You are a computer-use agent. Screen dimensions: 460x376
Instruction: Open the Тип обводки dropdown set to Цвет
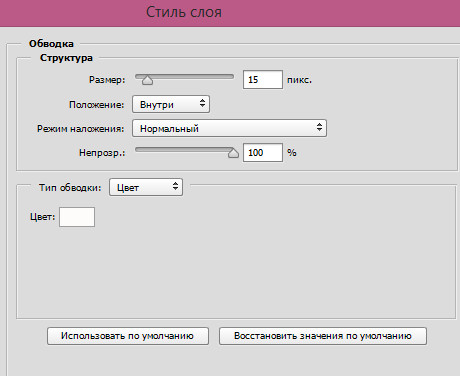click(146, 187)
